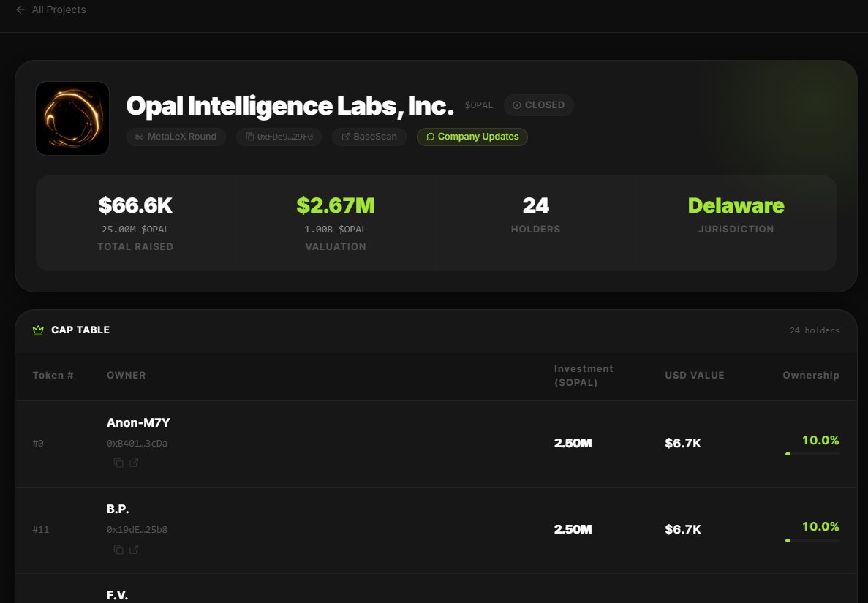Copy B.P. wallet address icon
The width and height of the screenshot is (868, 603).
(x=118, y=550)
